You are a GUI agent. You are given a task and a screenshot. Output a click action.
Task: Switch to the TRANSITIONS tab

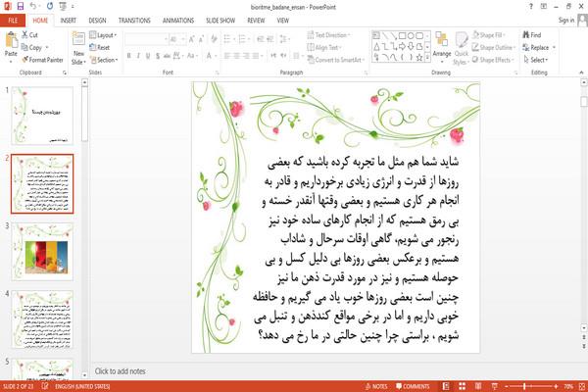click(134, 21)
